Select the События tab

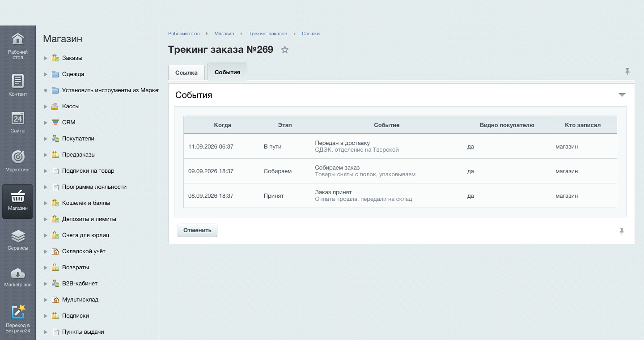[227, 72]
